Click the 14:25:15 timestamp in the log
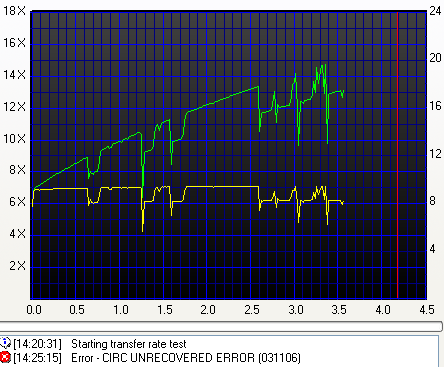This screenshot has height=367, width=444. [x=37, y=358]
